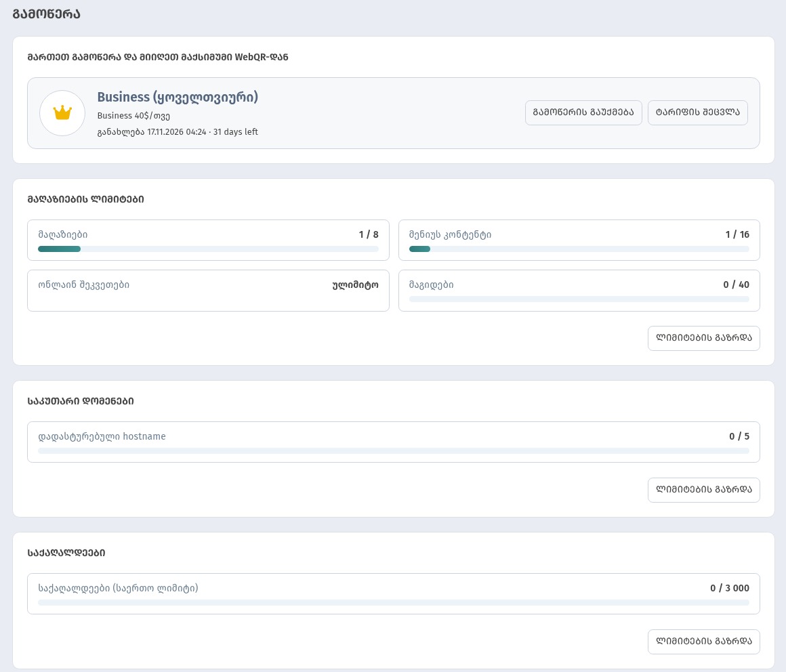Viewport: 786px width, 672px height.
Task: Click the gold crown plan icon
Action: 62,112
